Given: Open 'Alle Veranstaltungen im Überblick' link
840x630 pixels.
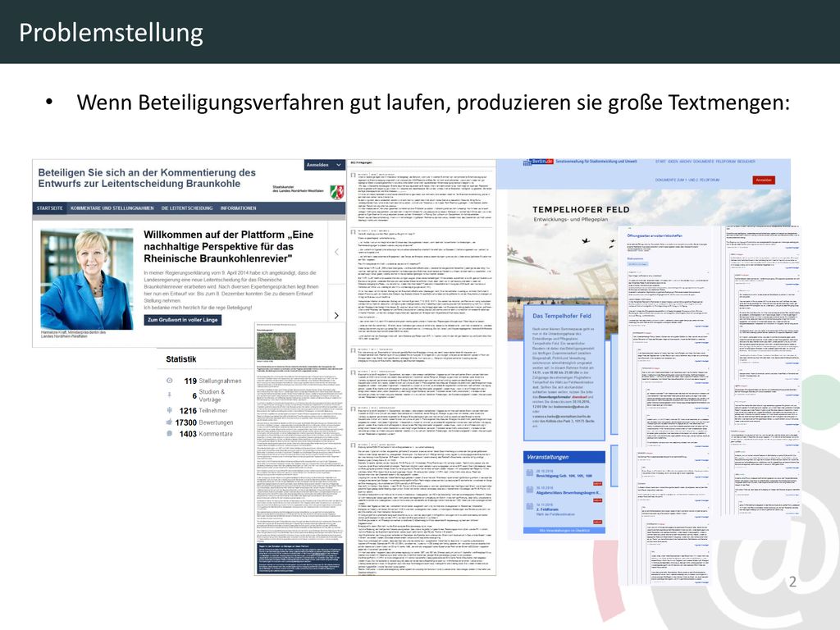Looking at the screenshot, I should pos(564,531).
